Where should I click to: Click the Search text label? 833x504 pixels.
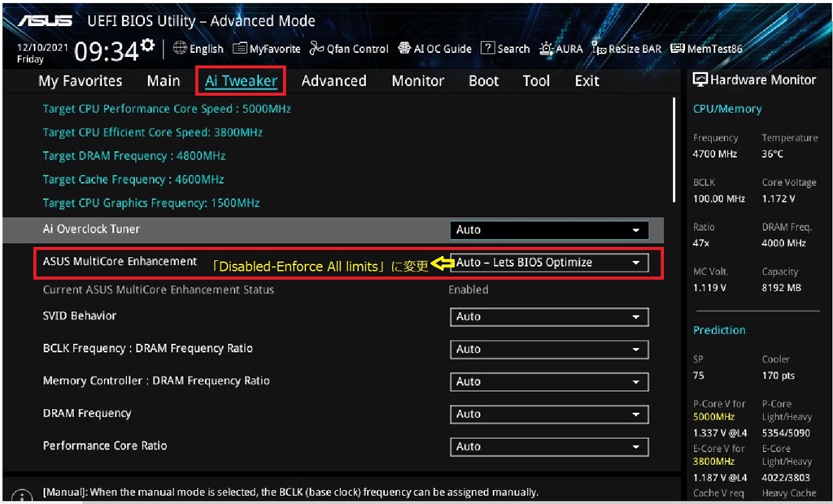coord(513,49)
